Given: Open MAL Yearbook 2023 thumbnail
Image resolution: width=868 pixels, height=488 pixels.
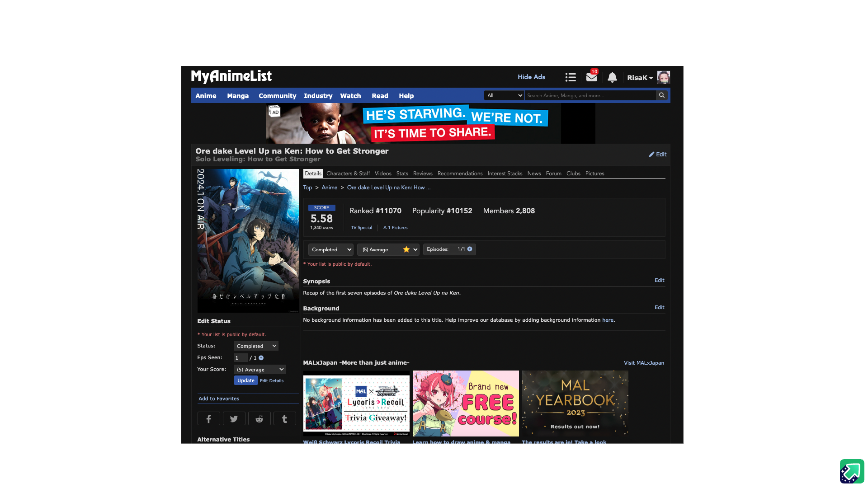Looking at the screenshot, I should coord(575,403).
